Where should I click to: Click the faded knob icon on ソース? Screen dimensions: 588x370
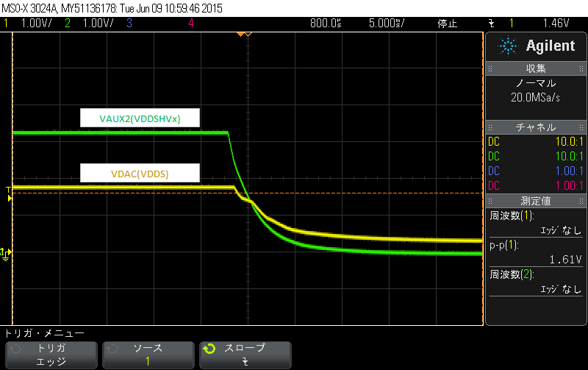click(x=112, y=349)
